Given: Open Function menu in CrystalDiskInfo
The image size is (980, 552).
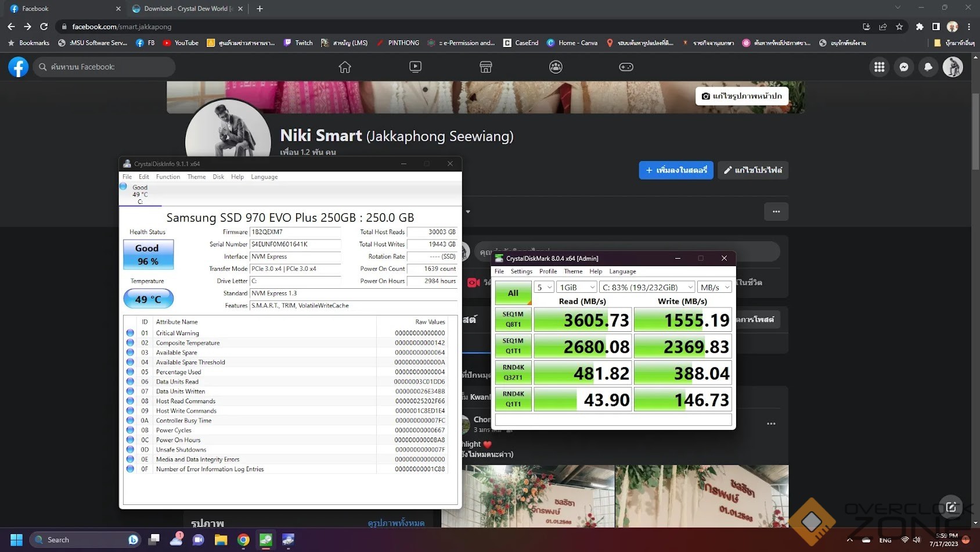Looking at the screenshot, I should 168,177.
